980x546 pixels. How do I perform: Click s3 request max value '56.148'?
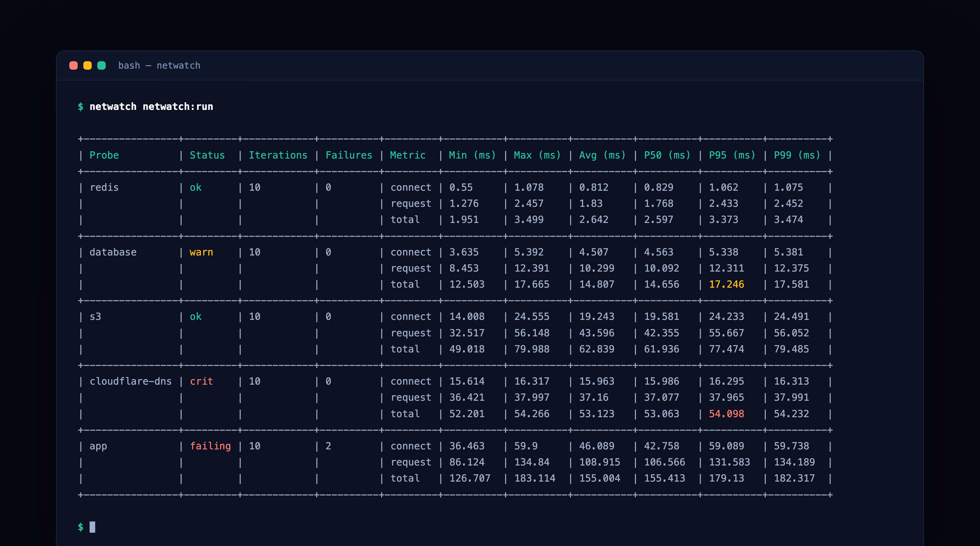532,333
